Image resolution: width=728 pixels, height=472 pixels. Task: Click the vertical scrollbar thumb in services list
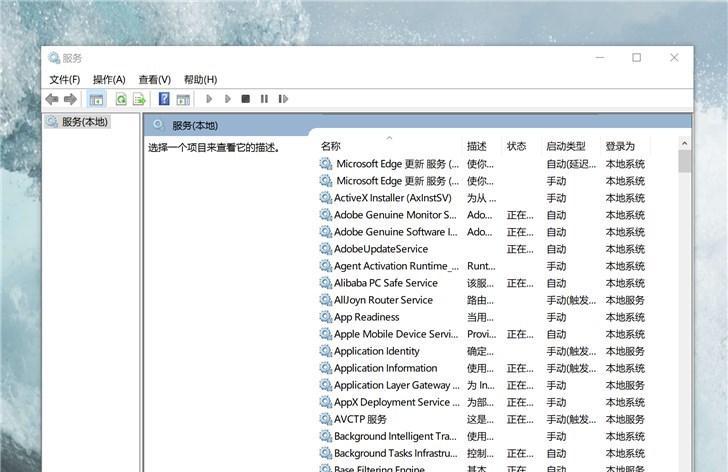pos(684,161)
